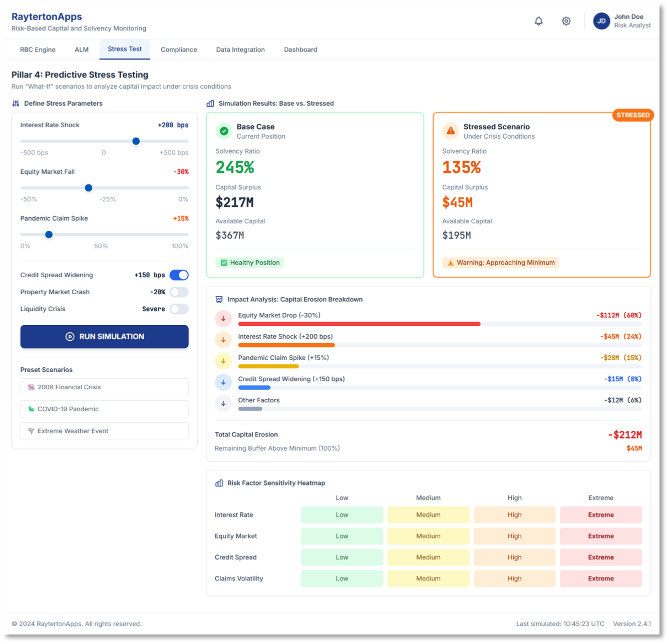Click the JD profile avatar
This screenshot has width=669, height=644.
pyautogui.click(x=601, y=21)
